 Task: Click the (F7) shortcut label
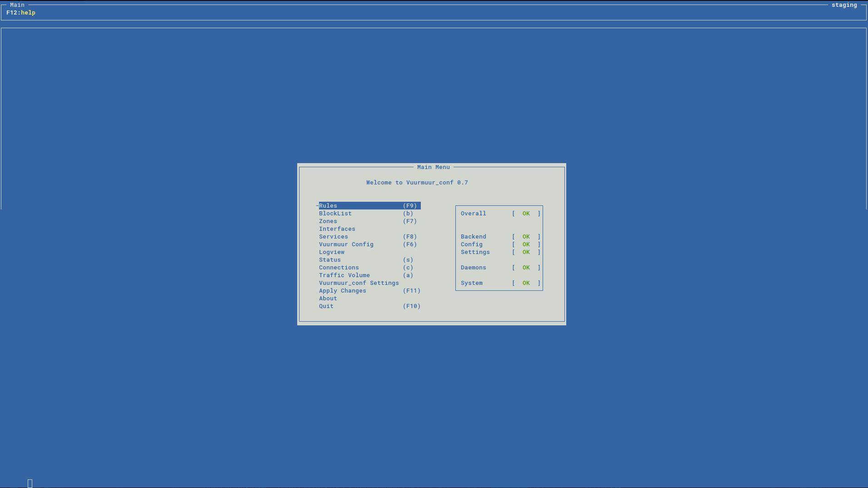[410, 221]
